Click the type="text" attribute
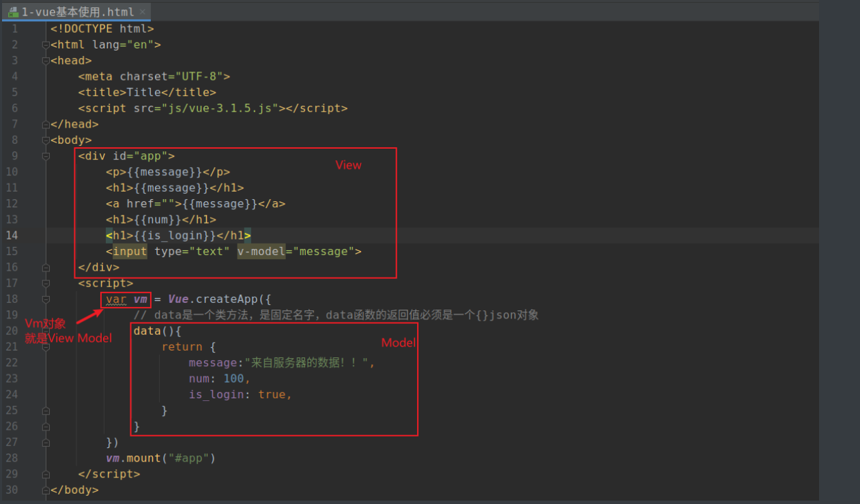The image size is (860, 504). coord(192,252)
